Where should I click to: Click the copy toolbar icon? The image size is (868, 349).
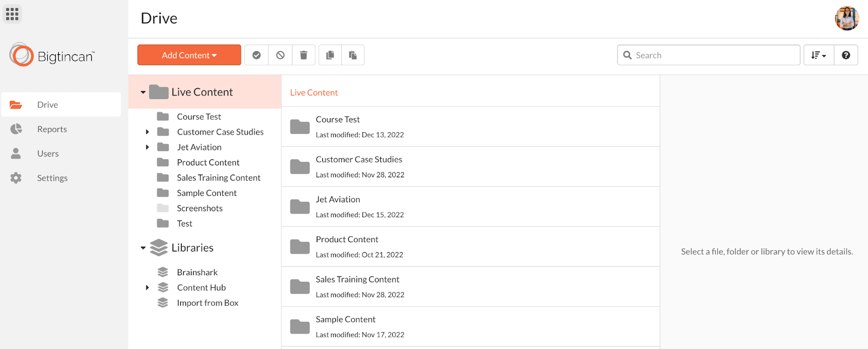coord(330,55)
